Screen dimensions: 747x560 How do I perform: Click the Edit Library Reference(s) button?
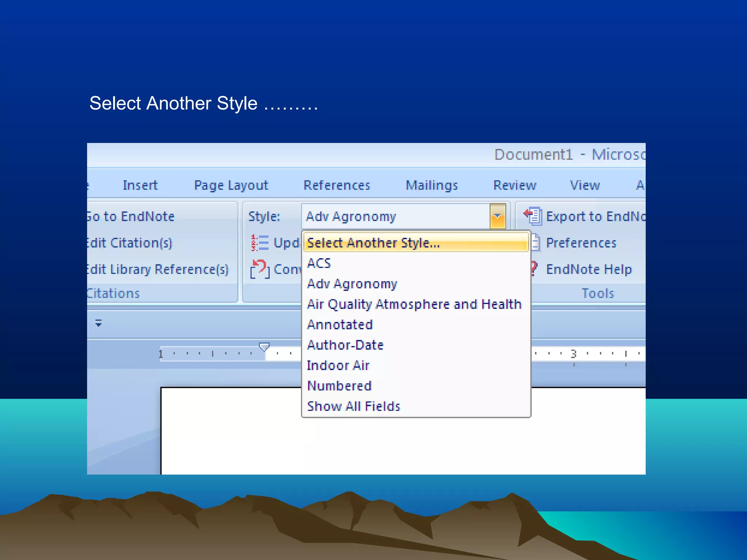click(x=158, y=269)
